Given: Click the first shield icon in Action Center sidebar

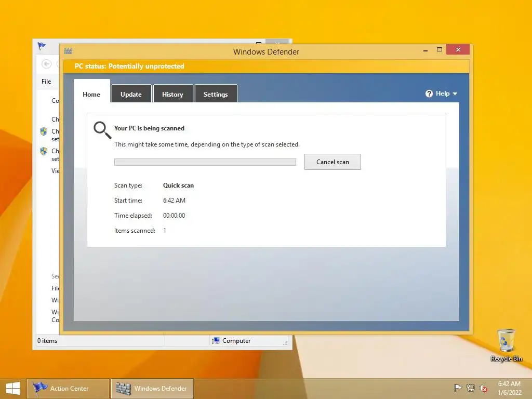Looking at the screenshot, I should click(x=44, y=131).
